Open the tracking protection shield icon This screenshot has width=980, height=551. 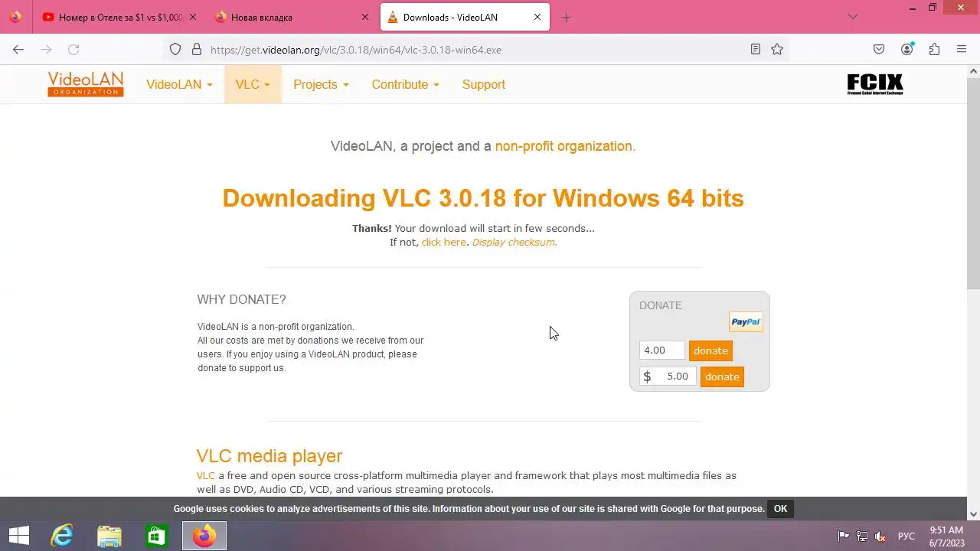click(x=175, y=49)
